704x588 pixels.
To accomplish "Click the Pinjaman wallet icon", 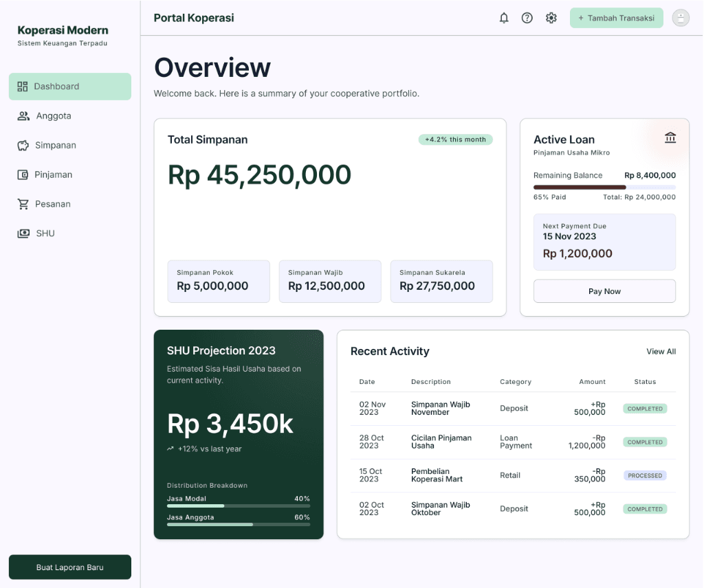I will tap(23, 175).
